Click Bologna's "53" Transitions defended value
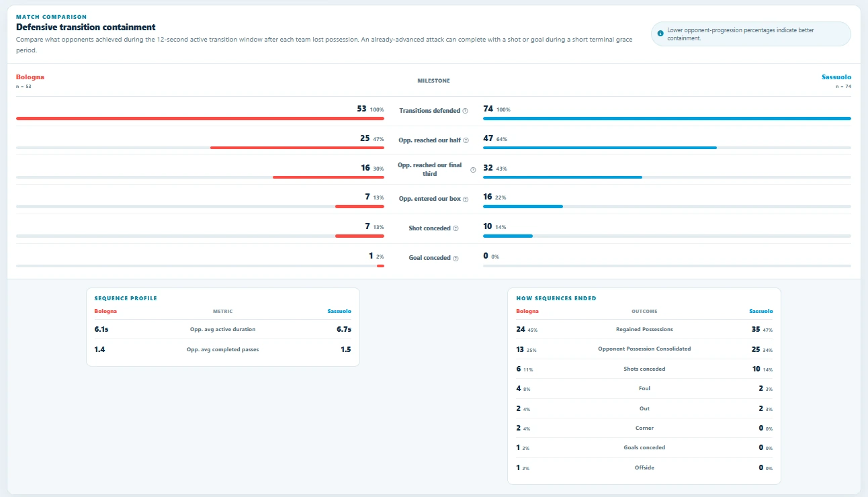Viewport: 868px width, 497px height. pyautogui.click(x=362, y=109)
